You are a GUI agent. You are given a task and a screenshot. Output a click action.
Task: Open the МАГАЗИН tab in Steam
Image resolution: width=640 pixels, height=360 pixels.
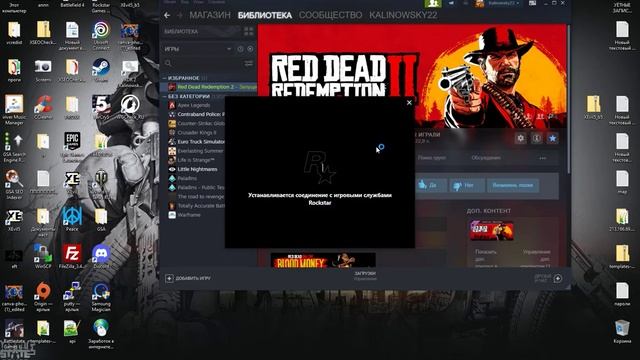tap(210, 15)
